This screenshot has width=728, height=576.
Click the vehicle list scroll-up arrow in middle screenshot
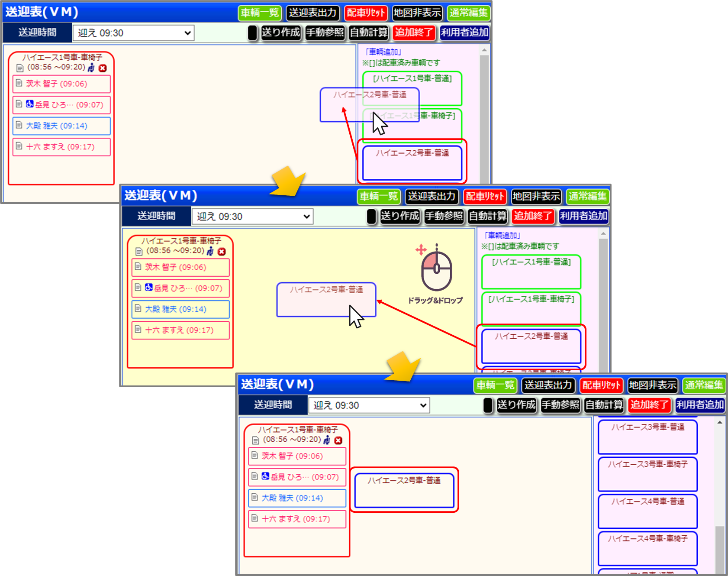[x=603, y=234]
